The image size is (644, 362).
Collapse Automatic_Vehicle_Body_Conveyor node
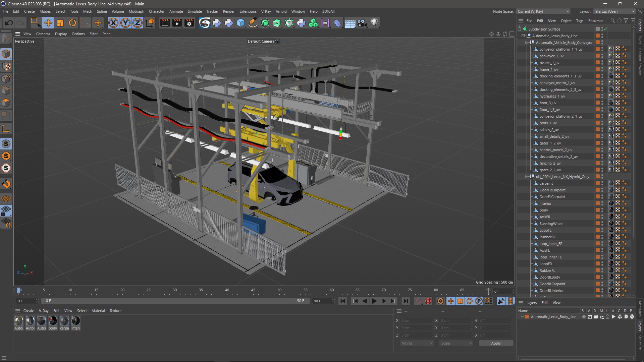pos(527,43)
